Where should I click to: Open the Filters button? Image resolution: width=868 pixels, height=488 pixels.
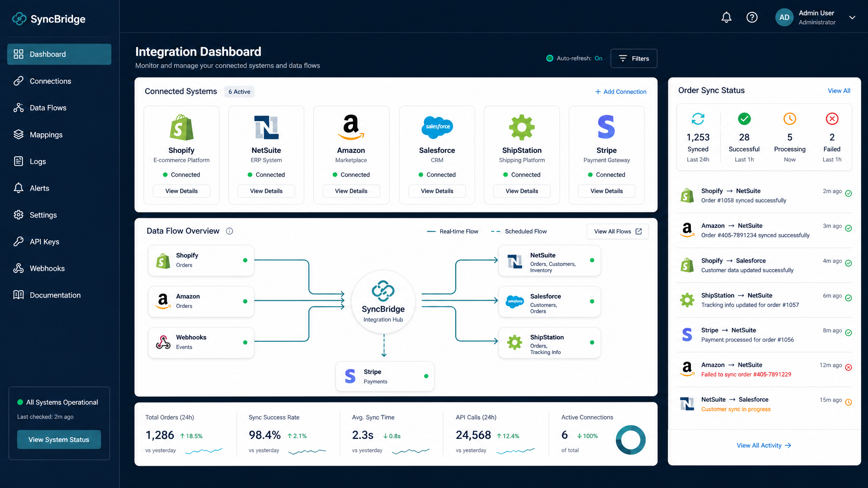pos(634,58)
